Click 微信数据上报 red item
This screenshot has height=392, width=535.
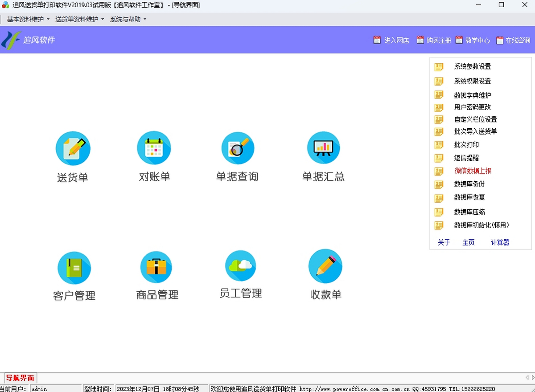[473, 171]
